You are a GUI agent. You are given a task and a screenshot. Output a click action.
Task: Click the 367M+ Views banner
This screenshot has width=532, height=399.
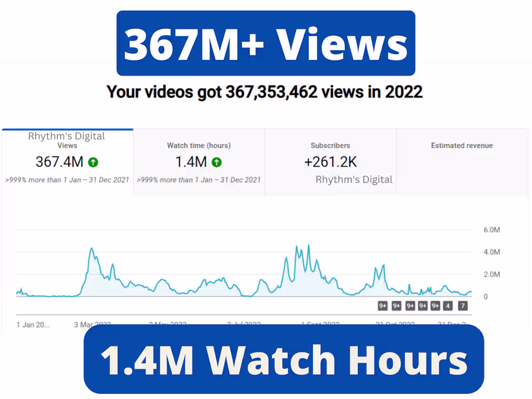(x=266, y=43)
